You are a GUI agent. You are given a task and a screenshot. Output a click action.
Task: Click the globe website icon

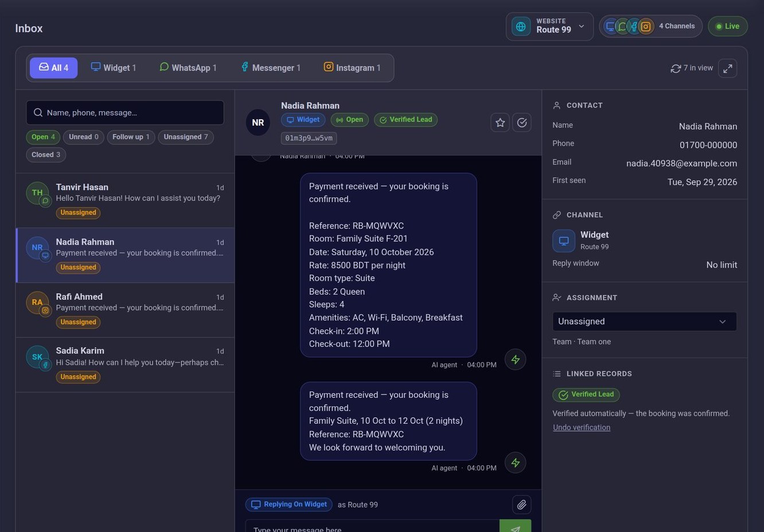(x=521, y=26)
